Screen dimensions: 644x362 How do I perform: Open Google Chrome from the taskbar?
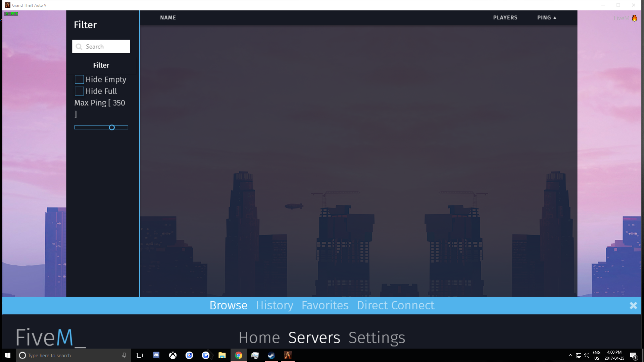click(239, 355)
